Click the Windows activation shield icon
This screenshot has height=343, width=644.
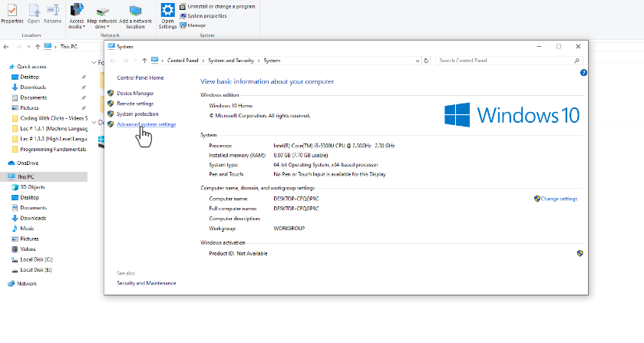point(580,253)
